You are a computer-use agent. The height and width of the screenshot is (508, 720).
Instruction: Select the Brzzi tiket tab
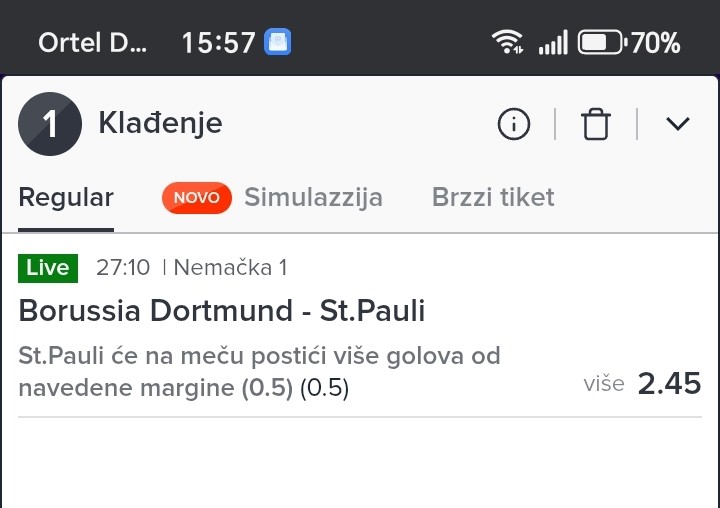[x=493, y=197]
